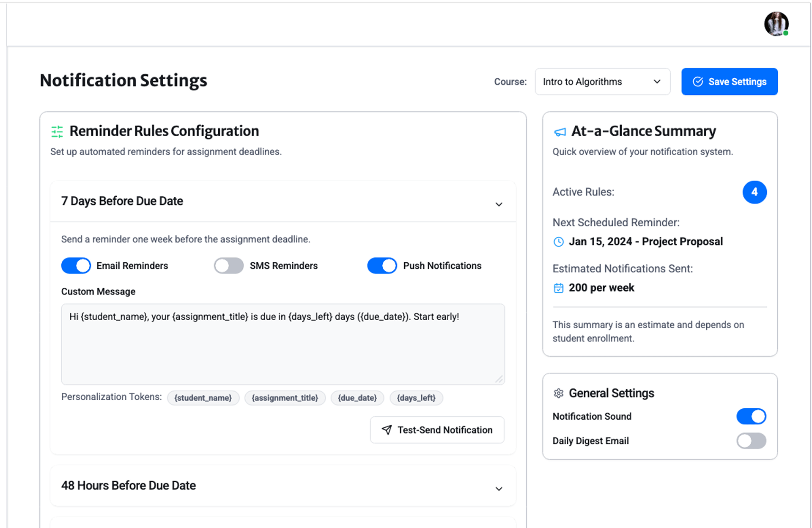
Task: Click the Active Rules count badge
Action: pyautogui.click(x=754, y=192)
